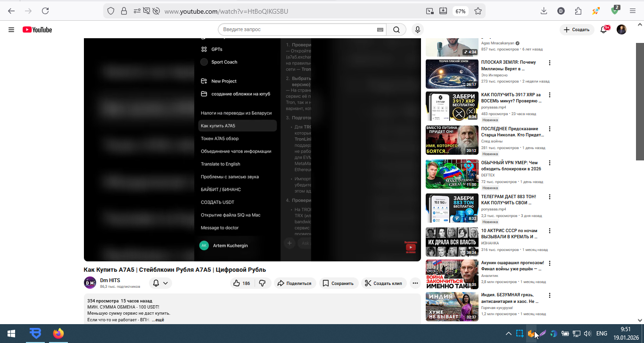Open the green shield extension with badge

click(615, 10)
